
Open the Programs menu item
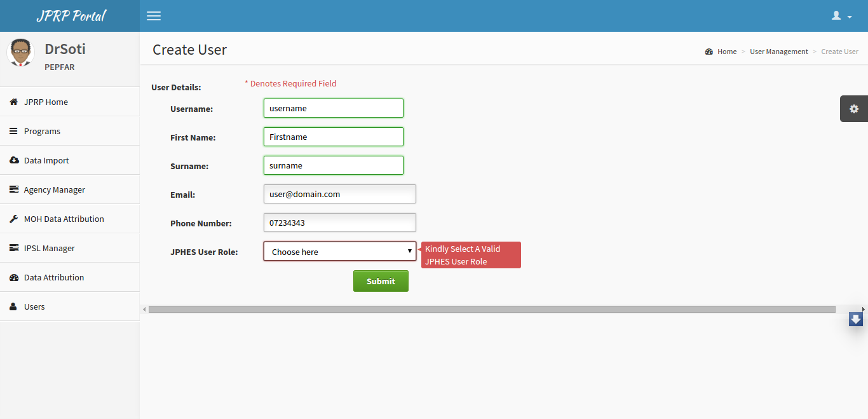(x=69, y=131)
